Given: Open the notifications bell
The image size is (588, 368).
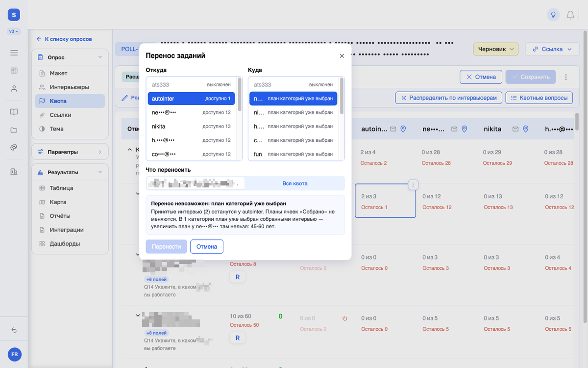Looking at the screenshot, I should [570, 15].
